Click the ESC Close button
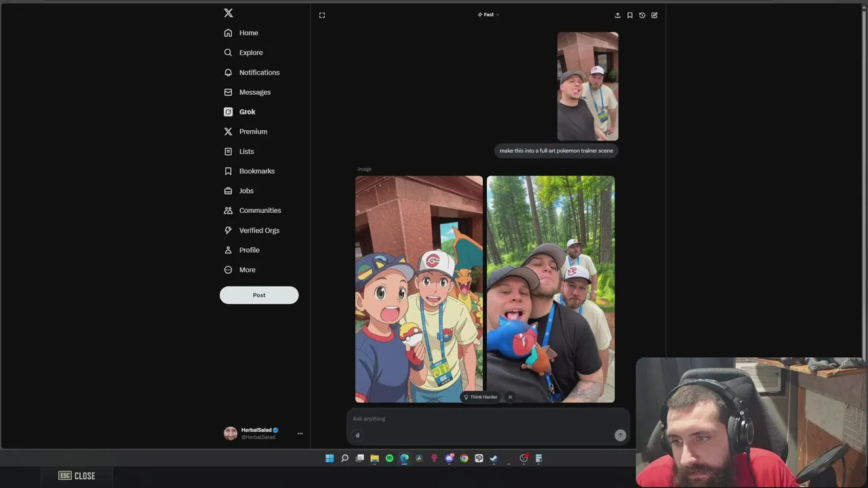Image resolution: width=868 pixels, height=488 pixels. pyautogui.click(x=77, y=476)
